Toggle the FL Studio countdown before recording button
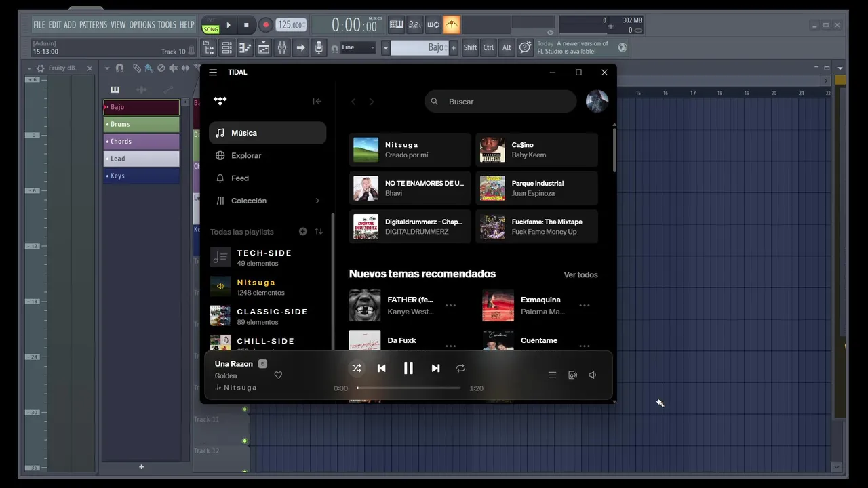Screen dimensions: 868x488 [x=414, y=24]
